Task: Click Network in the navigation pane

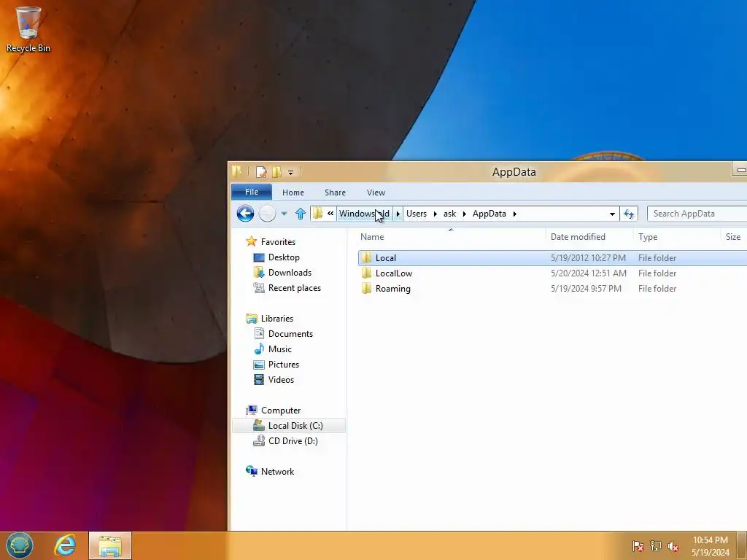Action: [277, 472]
